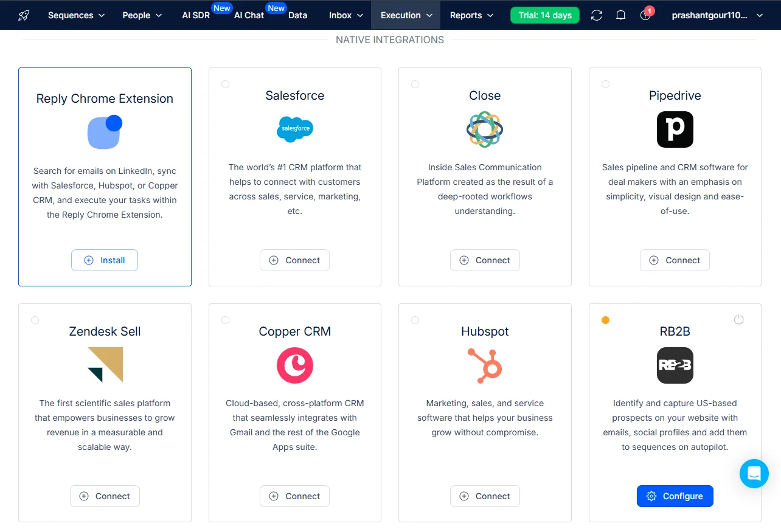Install the Reply Chrome Extension
This screenshot has width=781, height=532.
tap(105, 260)
